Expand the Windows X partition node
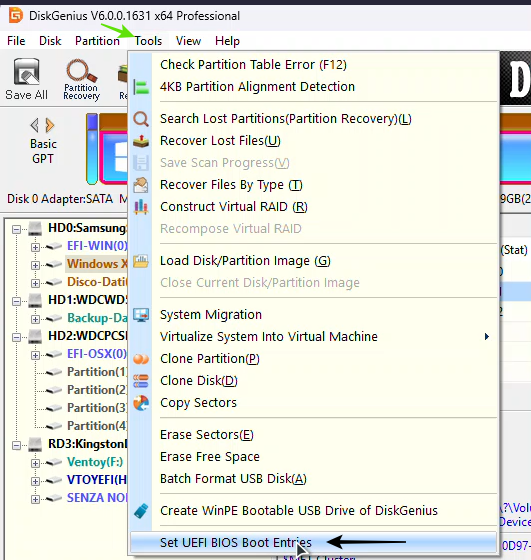 click(35, 265)
